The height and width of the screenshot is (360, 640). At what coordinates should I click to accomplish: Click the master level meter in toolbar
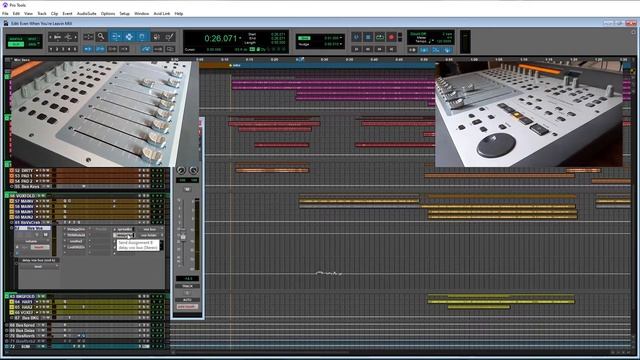[465, 42]
